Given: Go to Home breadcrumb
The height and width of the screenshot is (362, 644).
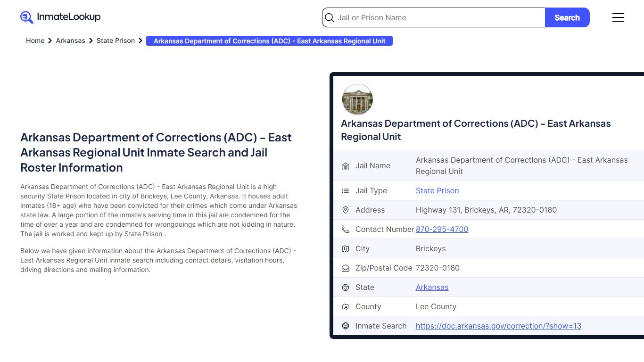Looking at the screenshot, I should 35,41.
